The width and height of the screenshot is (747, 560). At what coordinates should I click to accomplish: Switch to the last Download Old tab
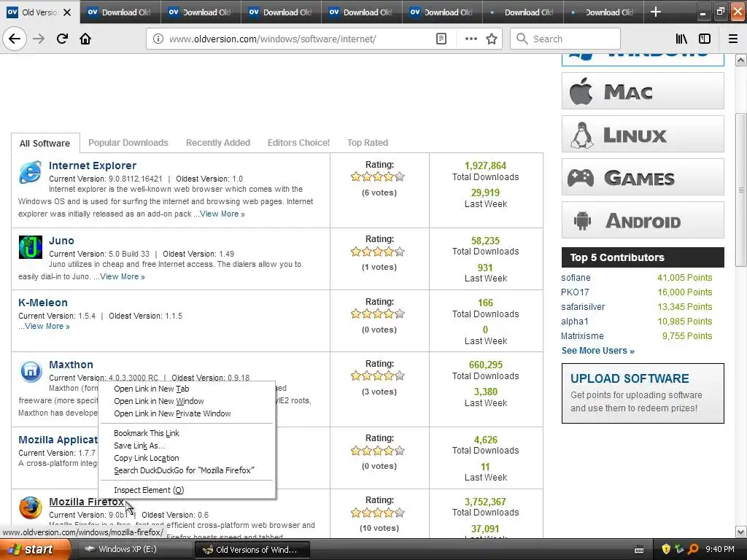click(603, 12)
